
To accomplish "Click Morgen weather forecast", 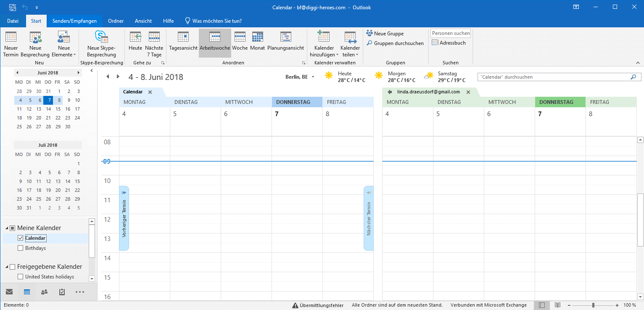I will 396,77.
